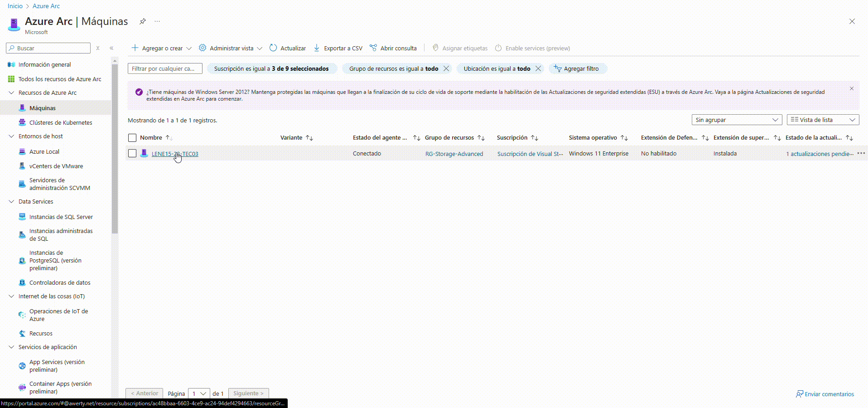The image size is (868, 408).
Task: Sort by Suscripción column
Action: click(x=517, y=137)
